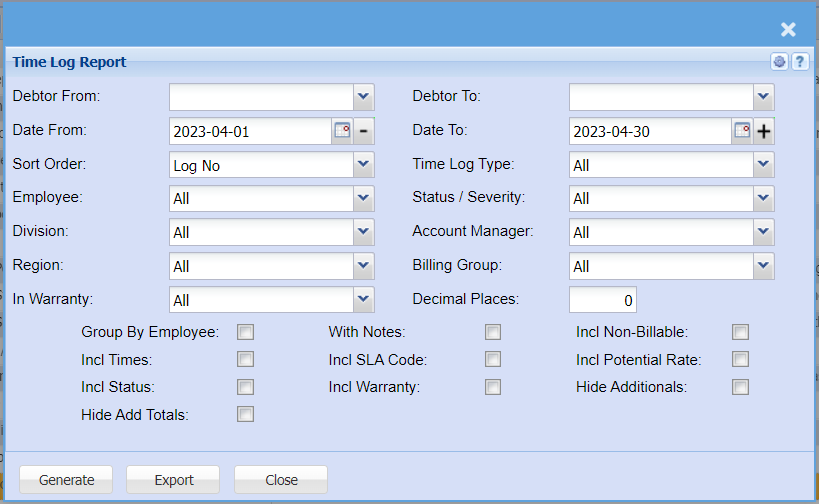The image size is (819, 504).
Task: Open the Date To calendar picker
Action: tap(742, 131)
